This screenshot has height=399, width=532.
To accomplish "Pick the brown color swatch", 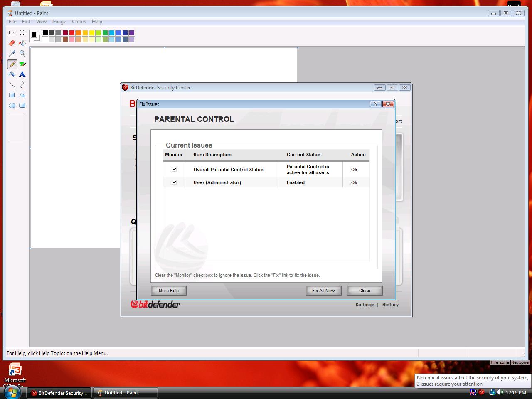I will point(65,39).
